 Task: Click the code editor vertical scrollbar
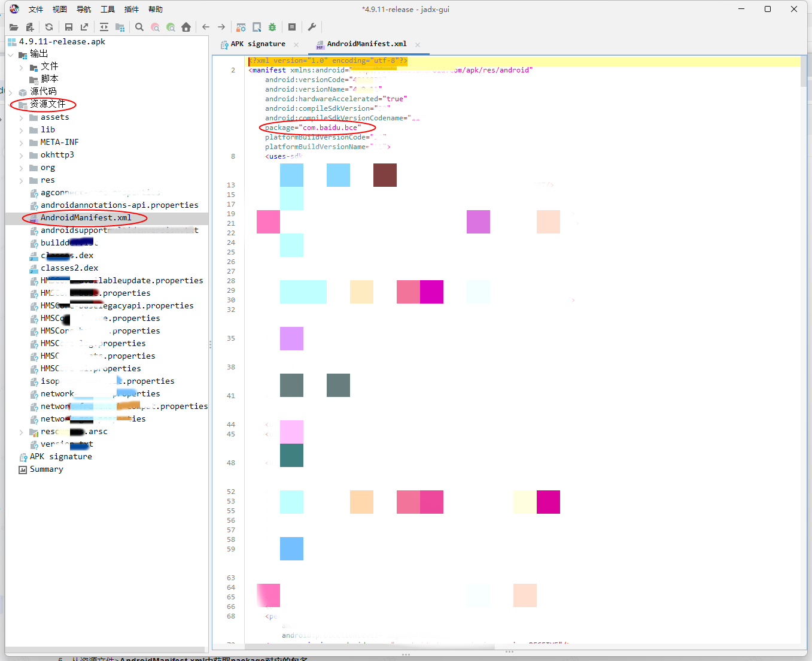coord(804,72)
